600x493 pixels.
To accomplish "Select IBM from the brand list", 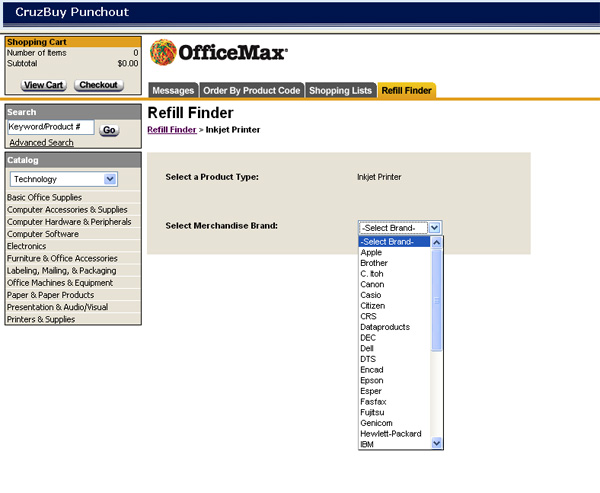I will click(394, 444).
